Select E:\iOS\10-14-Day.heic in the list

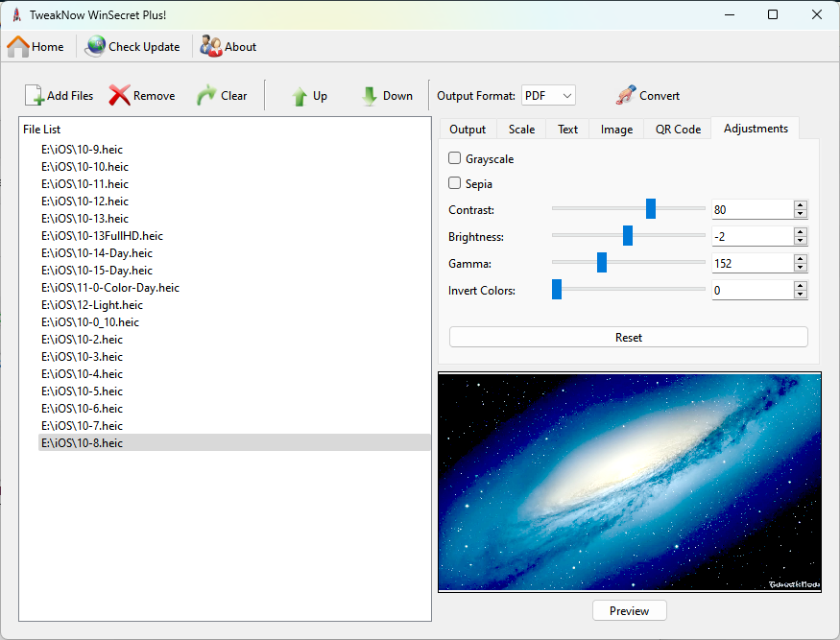point(97,252)
